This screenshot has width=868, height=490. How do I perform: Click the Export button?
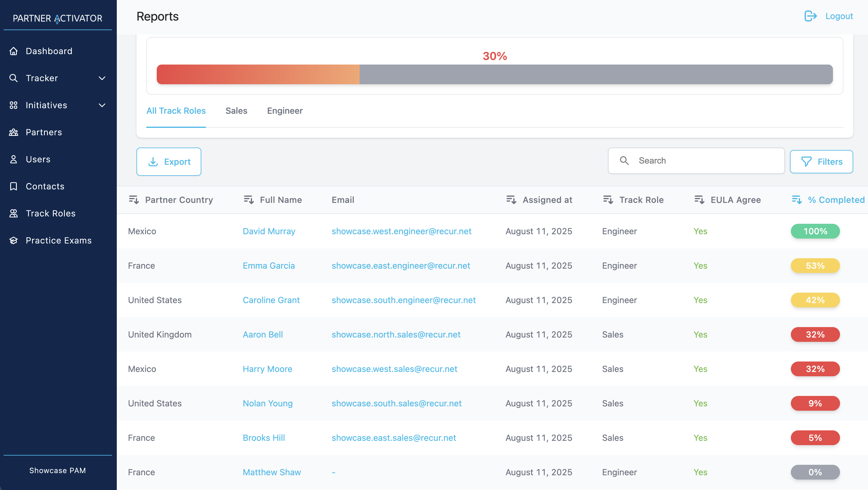coord(169,162)
